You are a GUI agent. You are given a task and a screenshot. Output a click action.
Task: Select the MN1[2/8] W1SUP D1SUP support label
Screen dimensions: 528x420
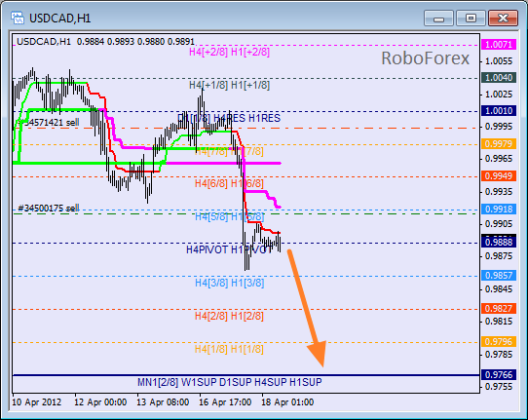229,382
